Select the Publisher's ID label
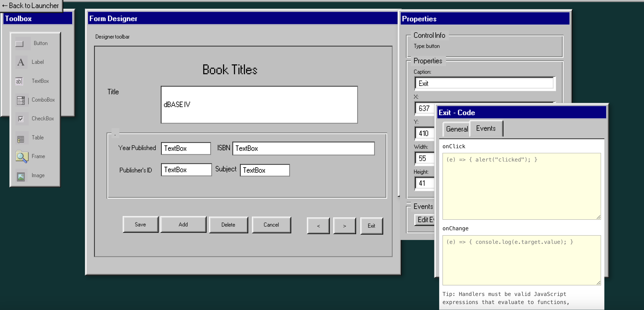This screenshot has height=310, width=644. pos(135,170)
